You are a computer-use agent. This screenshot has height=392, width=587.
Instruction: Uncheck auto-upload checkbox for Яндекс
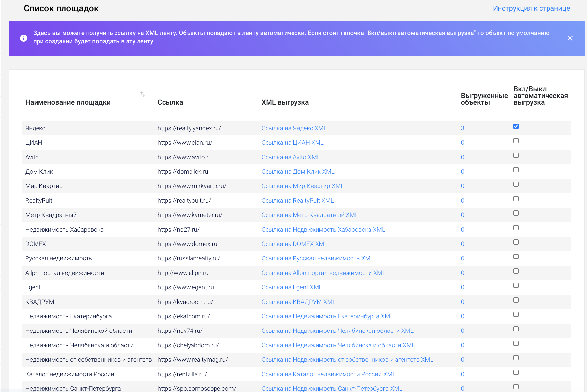point(516,126)
